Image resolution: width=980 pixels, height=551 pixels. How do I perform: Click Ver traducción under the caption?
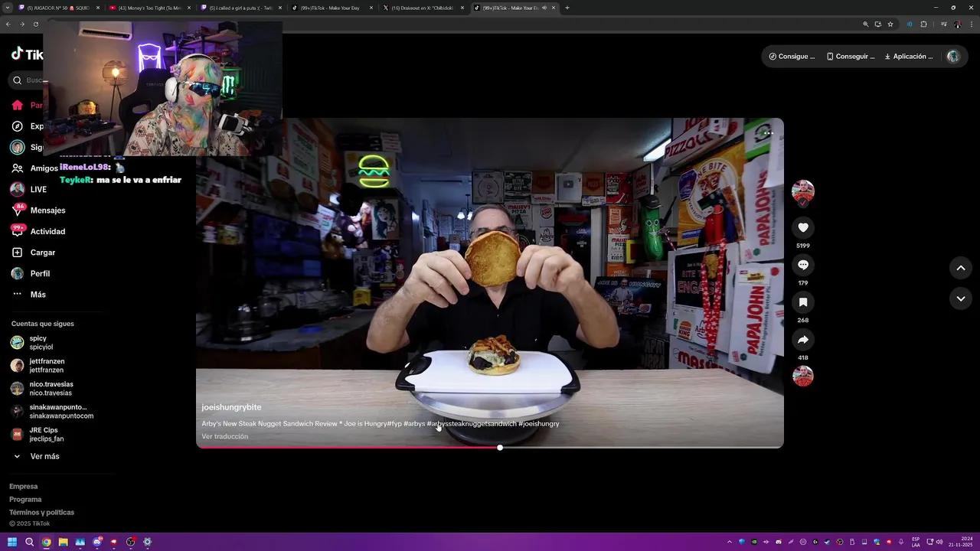click(x=224, y=436)
